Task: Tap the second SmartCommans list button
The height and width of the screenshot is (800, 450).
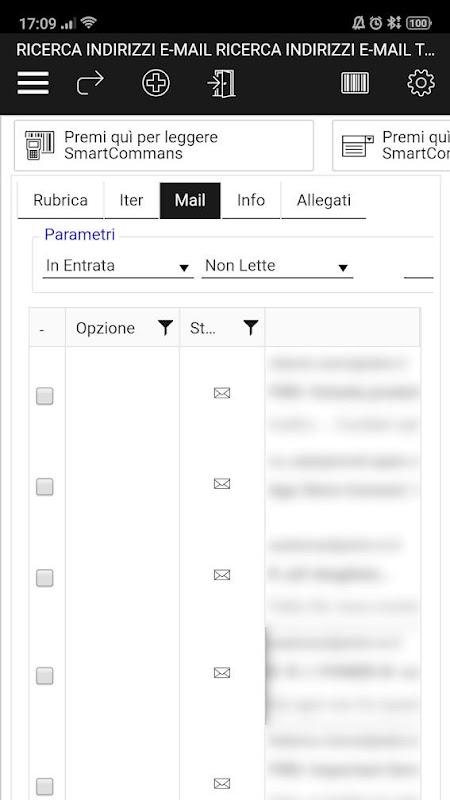Action: [x=391, y=145]
